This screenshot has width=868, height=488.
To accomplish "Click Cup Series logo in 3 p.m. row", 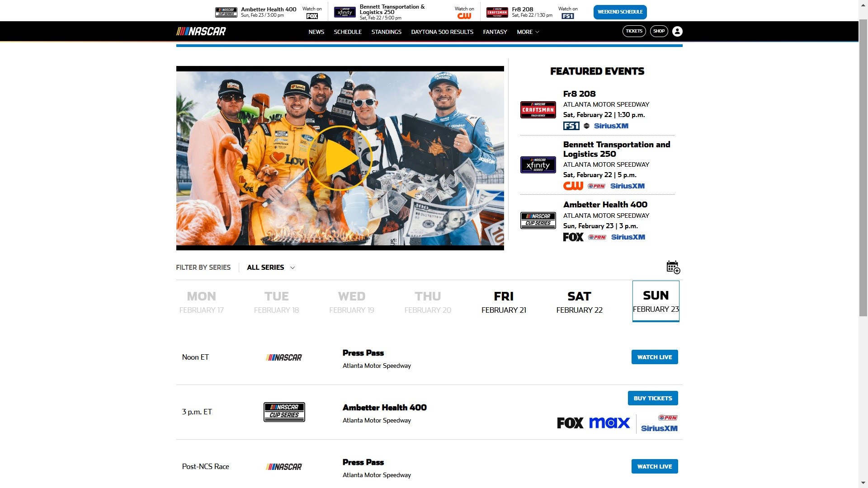I will [284, 412].
